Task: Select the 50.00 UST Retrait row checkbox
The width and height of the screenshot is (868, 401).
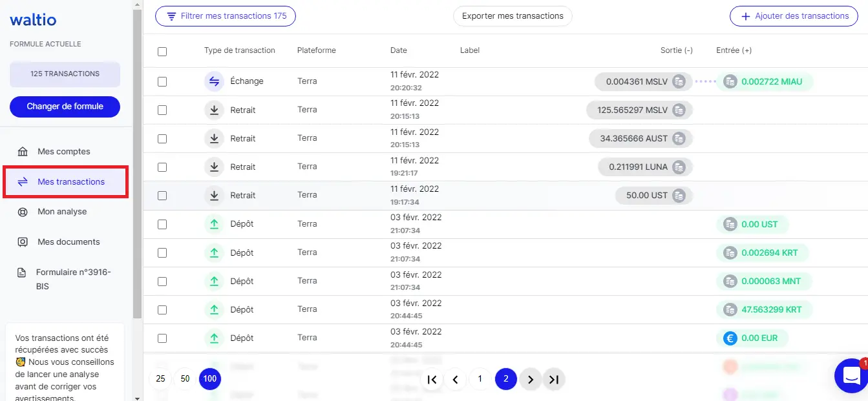Action: (162, 196)
